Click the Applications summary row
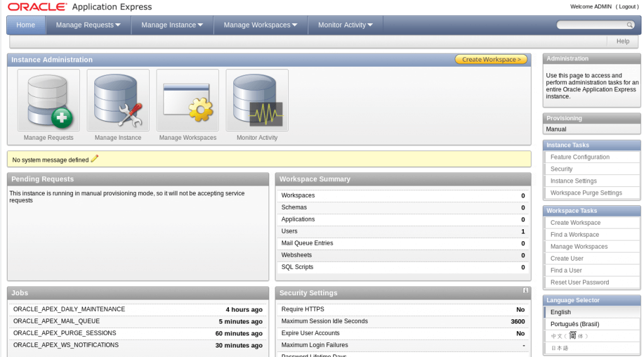644x357 pixels. (403, 219)
